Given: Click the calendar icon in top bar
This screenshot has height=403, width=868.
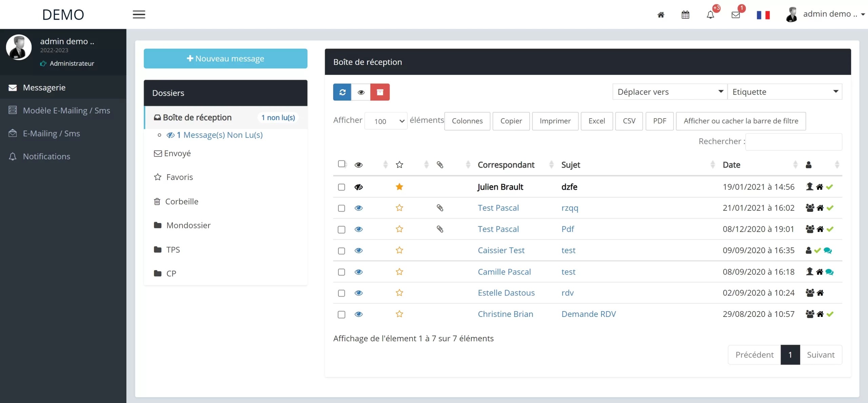Looking at the screenshot, I should pyautogui.click(x=685, y=15).
